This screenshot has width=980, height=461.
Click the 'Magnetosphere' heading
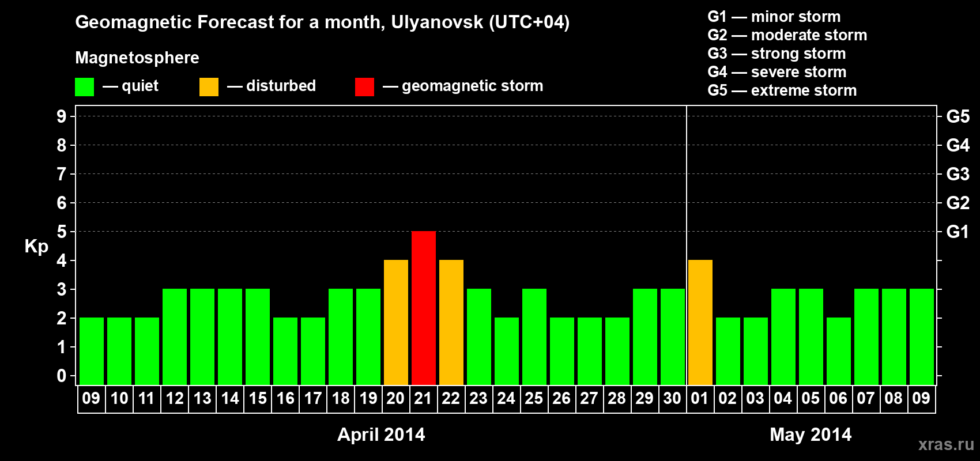point(137,58)
